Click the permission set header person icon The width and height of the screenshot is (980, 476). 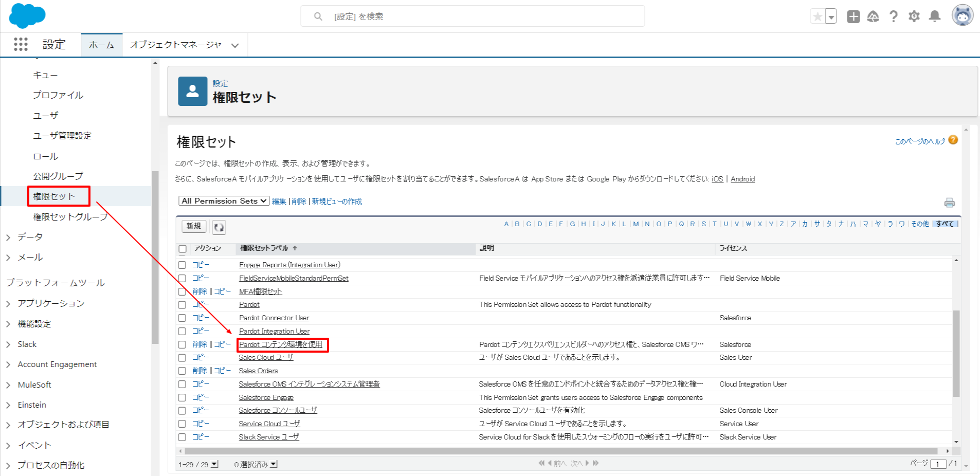(x=193, y=91)
